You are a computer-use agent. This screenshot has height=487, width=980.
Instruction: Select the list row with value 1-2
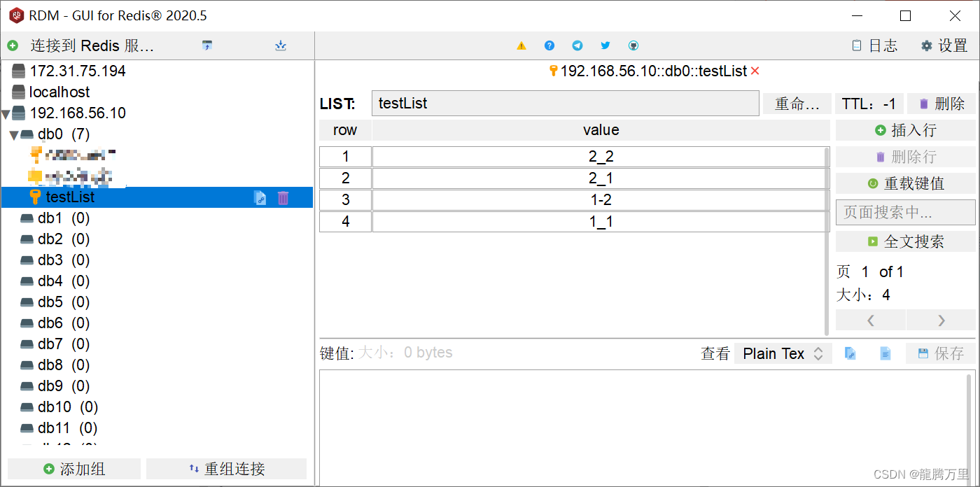[x=601, y=200]
